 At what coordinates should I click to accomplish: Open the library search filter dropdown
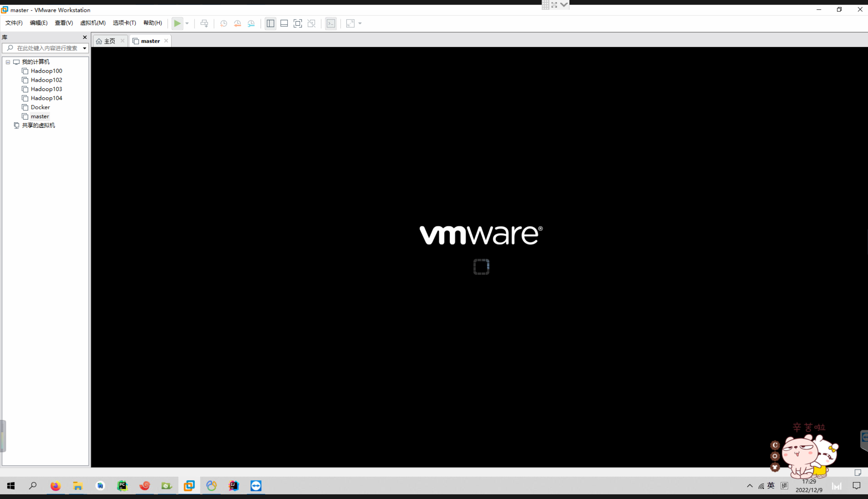pos(84,48)
